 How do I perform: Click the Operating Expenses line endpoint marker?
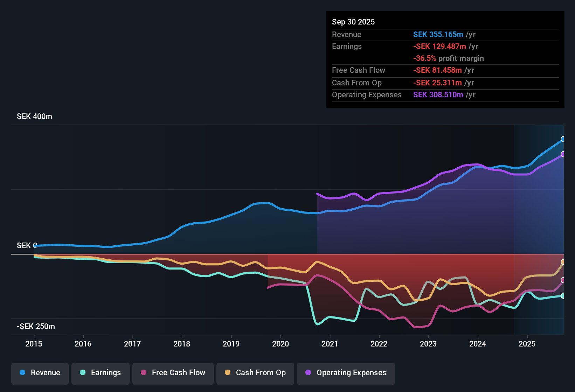coord(563,154)
